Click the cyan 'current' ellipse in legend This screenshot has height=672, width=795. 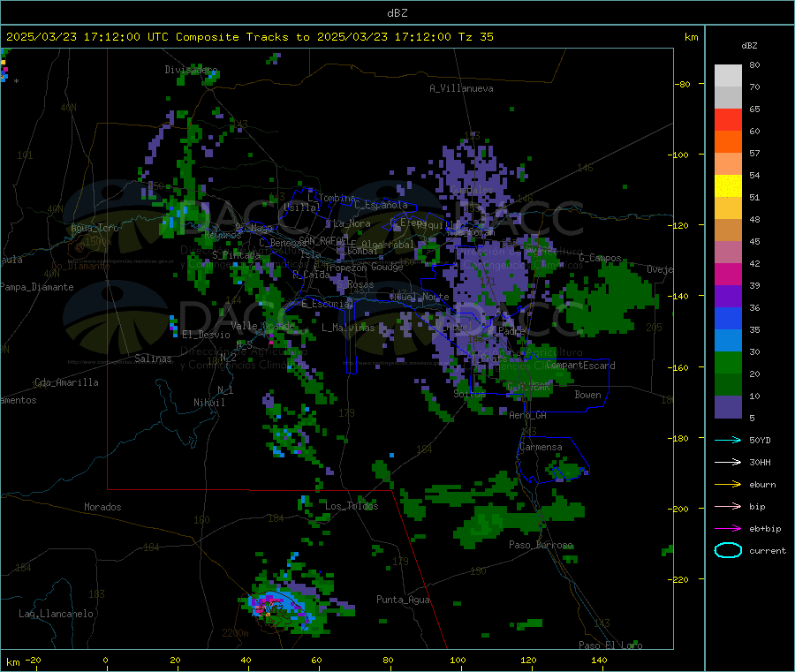pyautogui.click(x=728, y=550)
